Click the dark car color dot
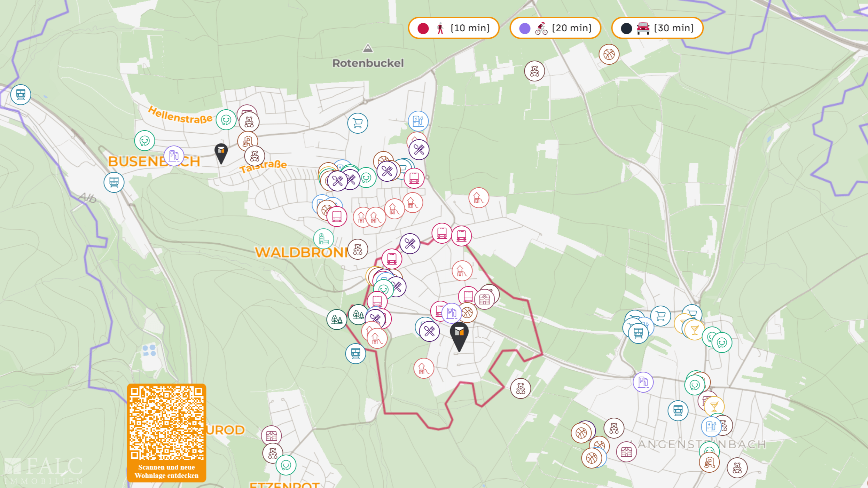This screenshot has width=868, height=488. (x=626, y=28)
